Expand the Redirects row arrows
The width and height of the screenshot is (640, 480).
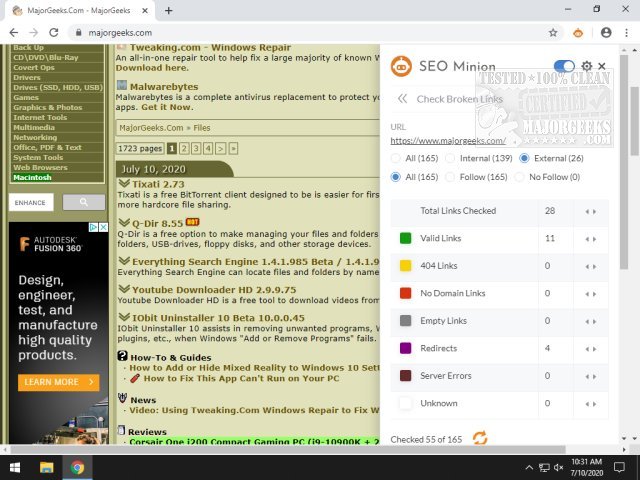pyautogui.click(x=590, y=348)
